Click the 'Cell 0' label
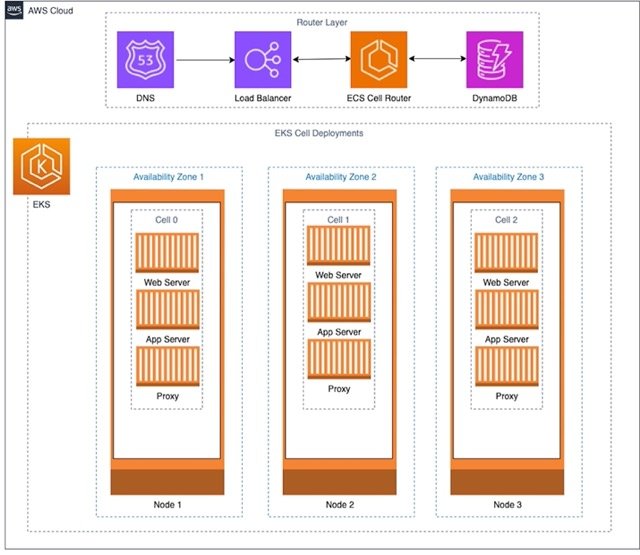This screenshot has height=555, width=640. 167,220
